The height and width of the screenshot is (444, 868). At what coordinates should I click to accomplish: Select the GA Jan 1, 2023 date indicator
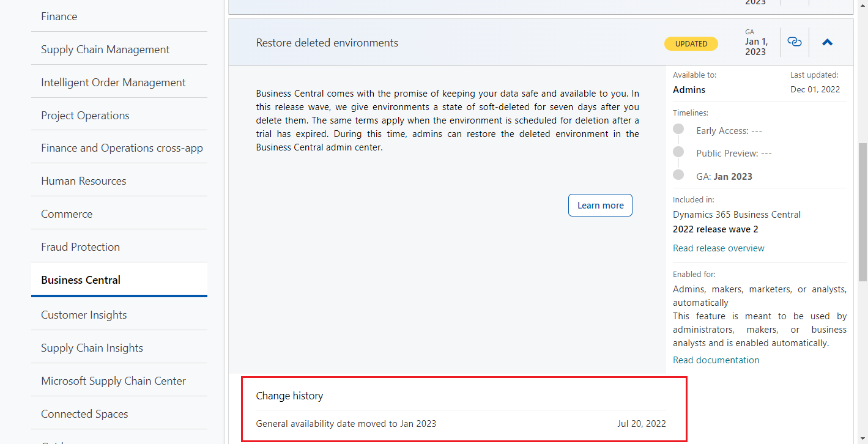click(x=756, y=42)
